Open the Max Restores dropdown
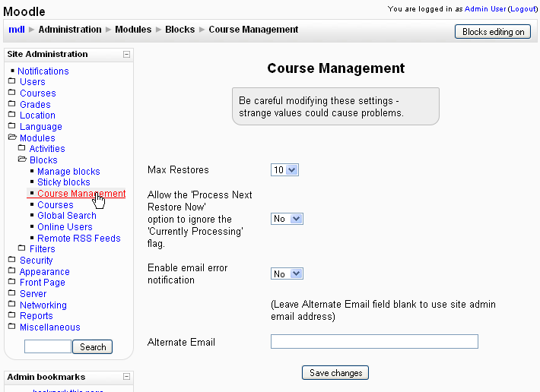The height and width of the screenshot is (392, 540). pos(284,170)
